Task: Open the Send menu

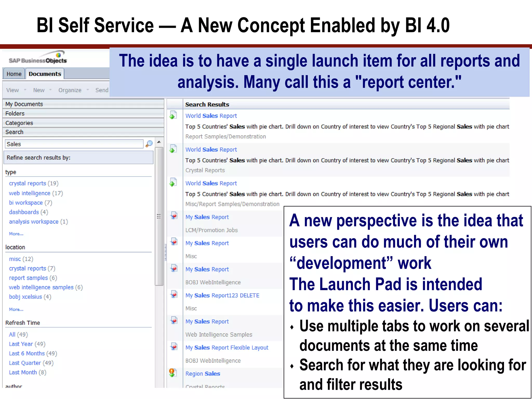Action: tap(102, 90)
